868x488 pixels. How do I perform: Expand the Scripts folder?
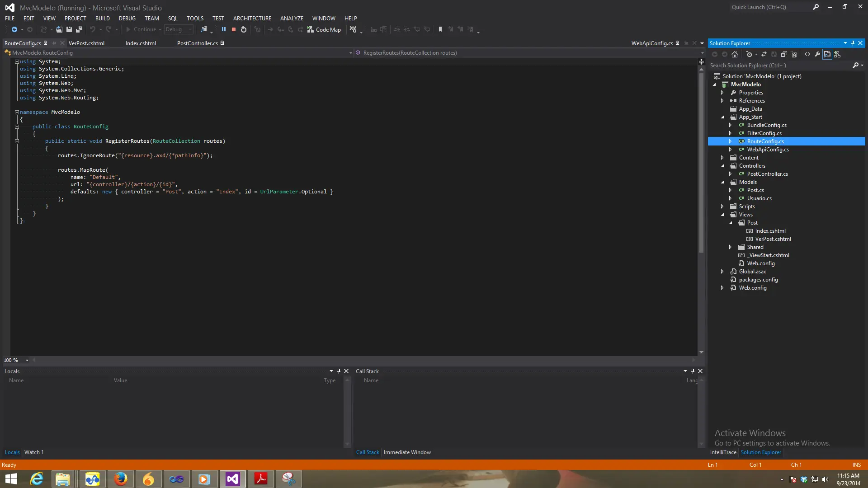click(x=722, y=206)
